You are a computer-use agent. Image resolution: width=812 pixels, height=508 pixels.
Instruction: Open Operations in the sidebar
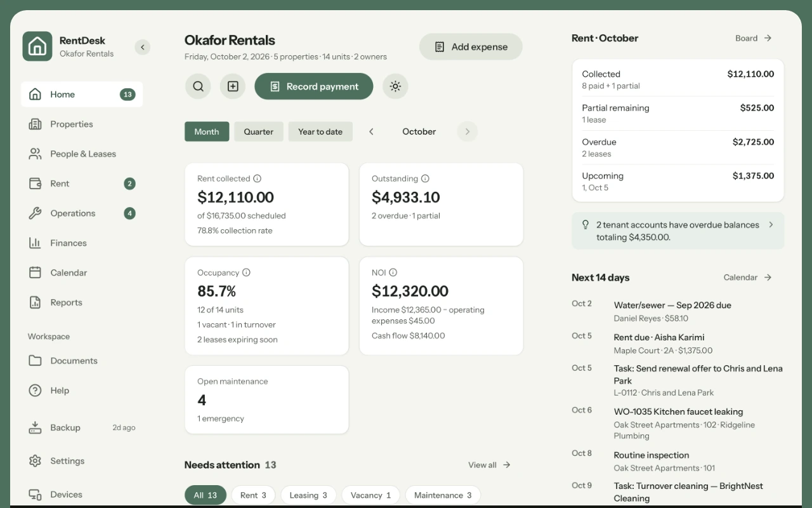82,213
